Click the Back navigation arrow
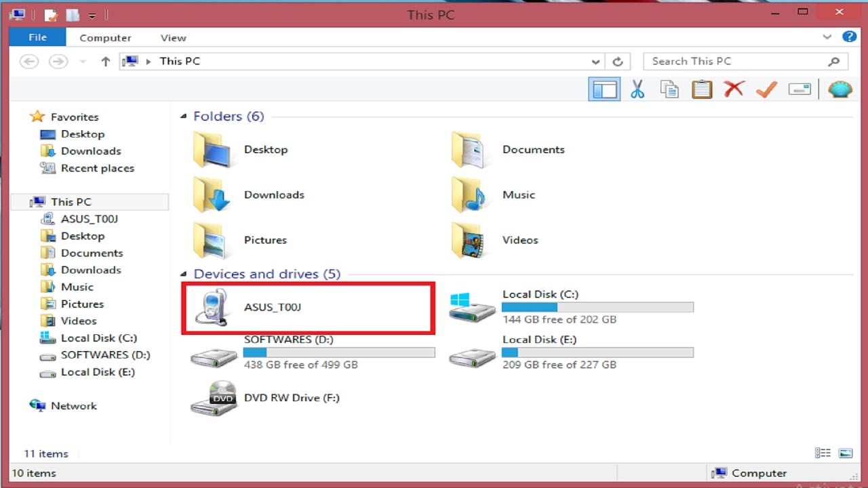Viewport: 868px width, 488px height. [x=29, y=62]
